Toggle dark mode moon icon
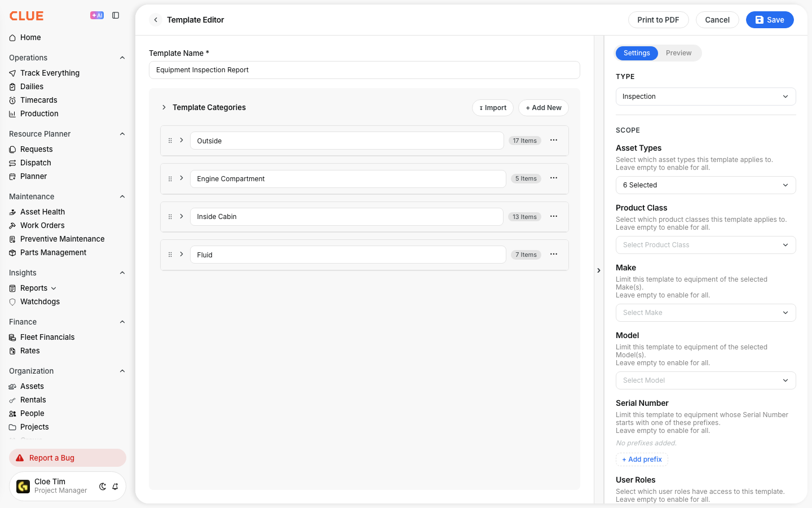Image resolution: width=812 pixels, height=508 pixels. tap(103, 487)
